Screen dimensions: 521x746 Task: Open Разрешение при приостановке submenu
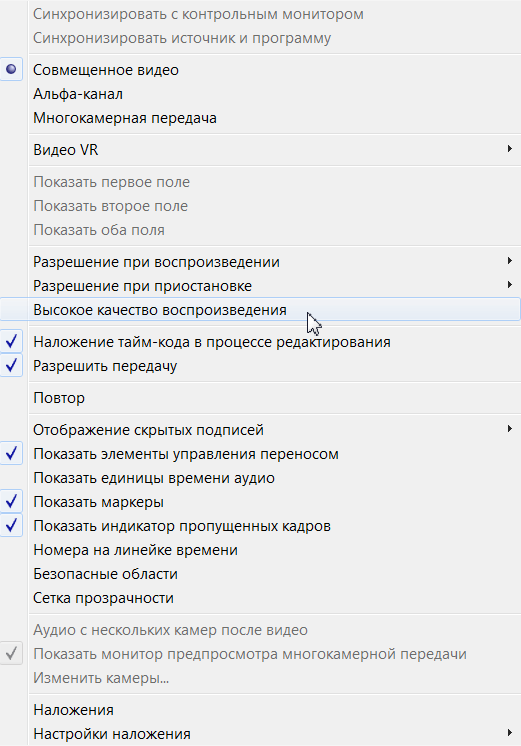coord(260,286)
